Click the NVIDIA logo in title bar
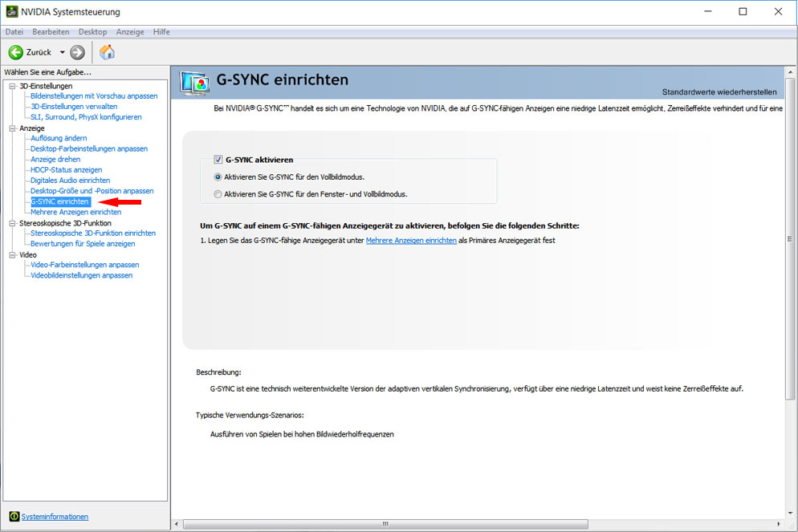798x532 pixels. click(12, 11)
